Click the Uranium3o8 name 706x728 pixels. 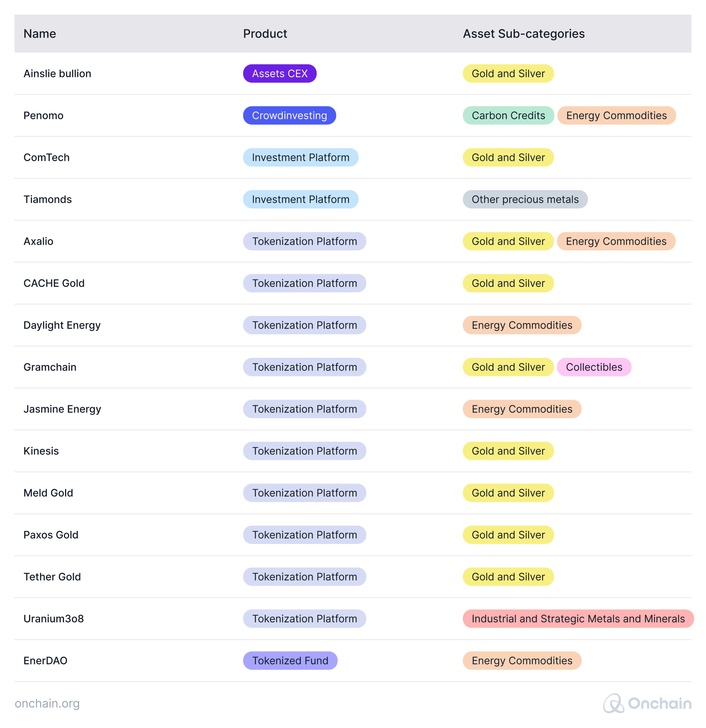coord(53,618)
